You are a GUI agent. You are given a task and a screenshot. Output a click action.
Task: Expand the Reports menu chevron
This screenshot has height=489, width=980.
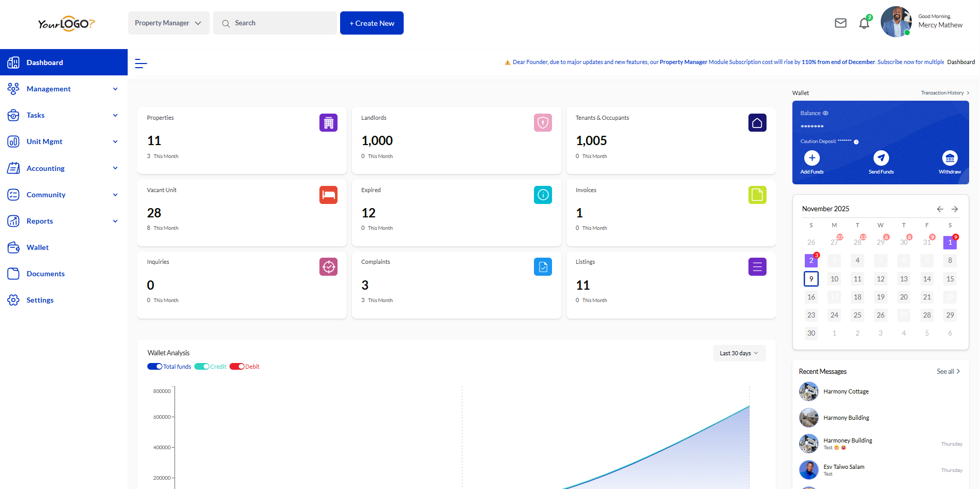pyautogui.click(x=115, y=221)
